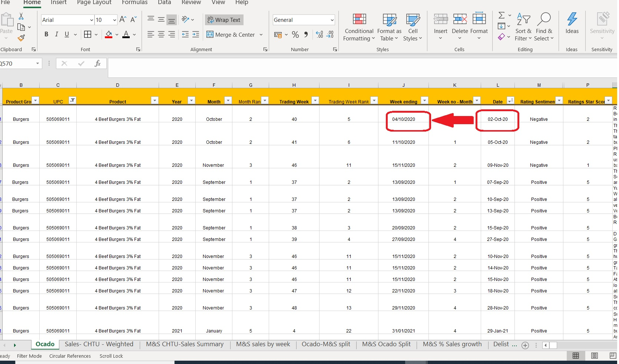This screenshot has height=364, width=619.
Task: Open Sort & Filter menu
Action: coord(523,27)
